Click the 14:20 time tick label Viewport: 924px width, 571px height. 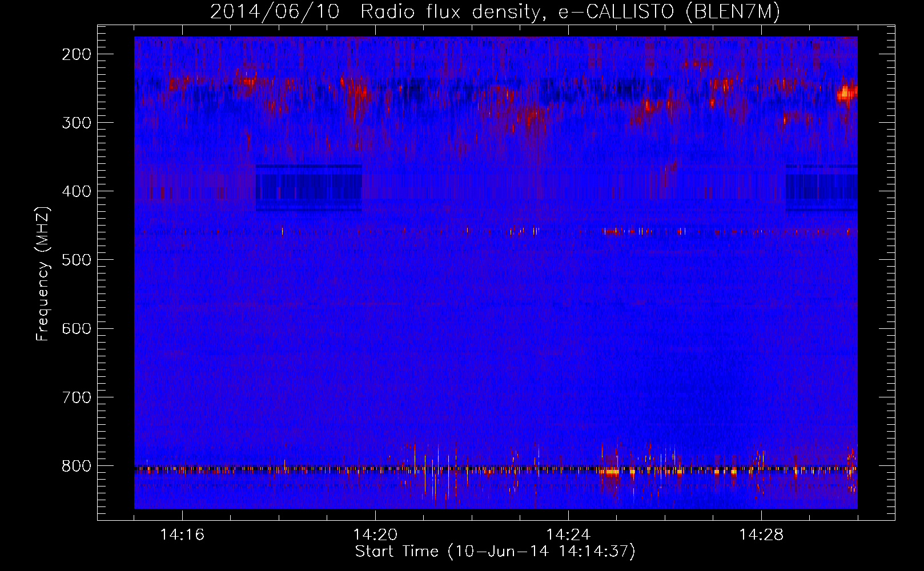coord(375,535)
